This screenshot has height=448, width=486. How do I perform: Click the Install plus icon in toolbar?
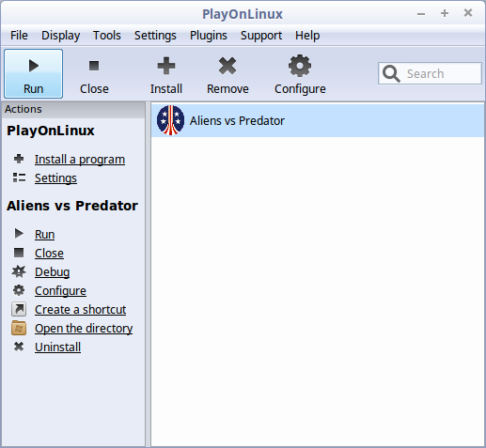pos(166,66)
